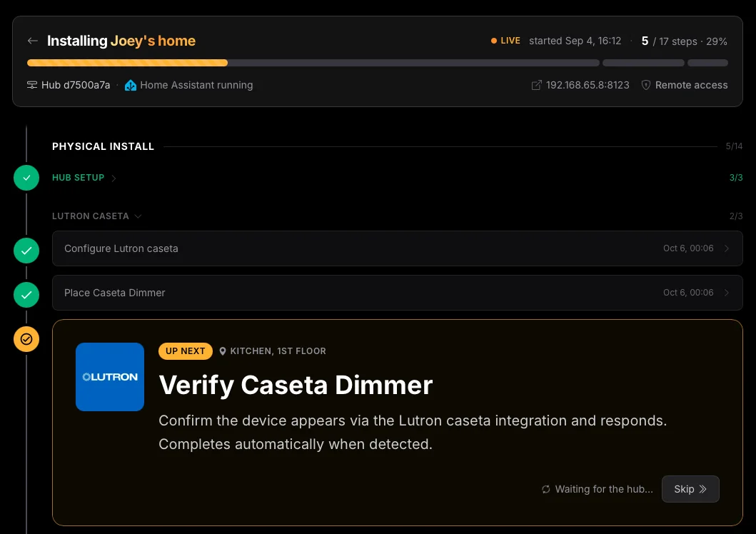This screenshot has height=534, width=756.
Task: Click the location pin icon beside Kitchen
Action: pyautogui.click(x=223, y=351)
